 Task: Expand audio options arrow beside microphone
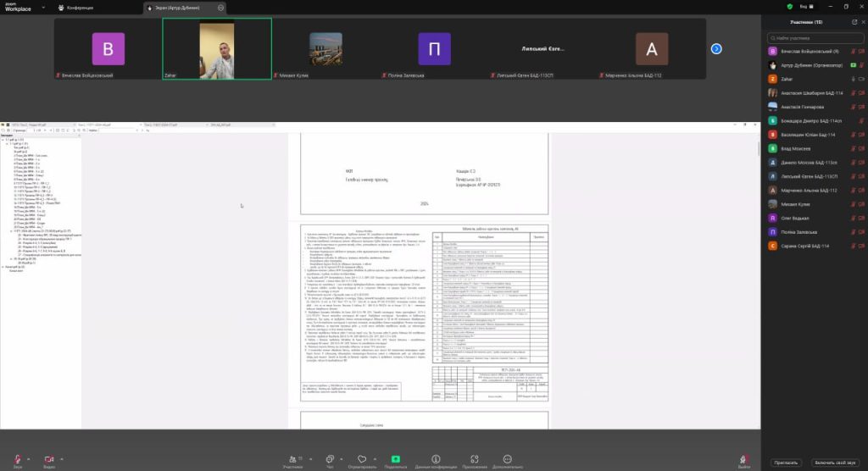30,456
